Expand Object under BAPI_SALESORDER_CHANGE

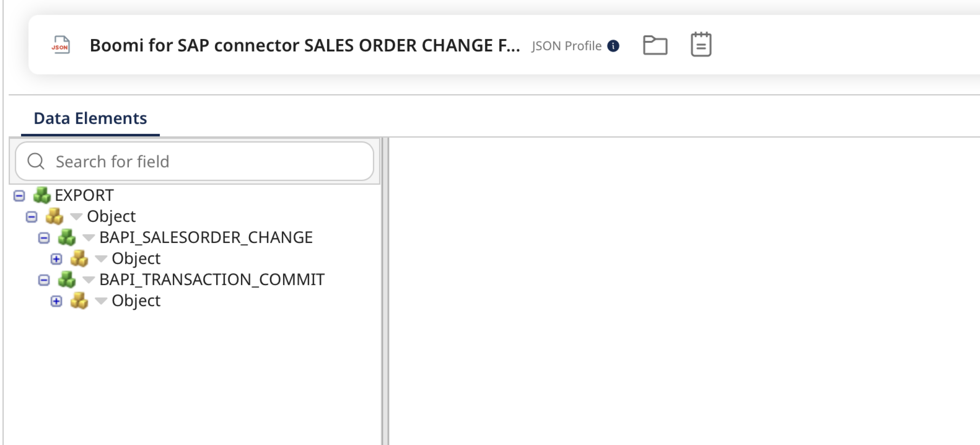tap(57, 258)
